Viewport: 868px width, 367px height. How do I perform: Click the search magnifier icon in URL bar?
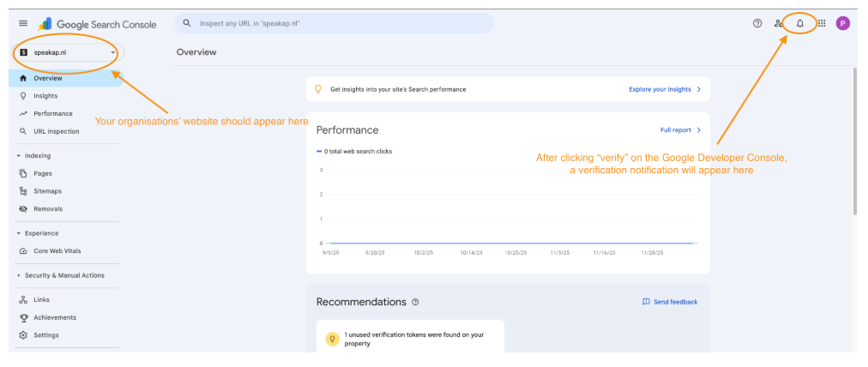187,23
